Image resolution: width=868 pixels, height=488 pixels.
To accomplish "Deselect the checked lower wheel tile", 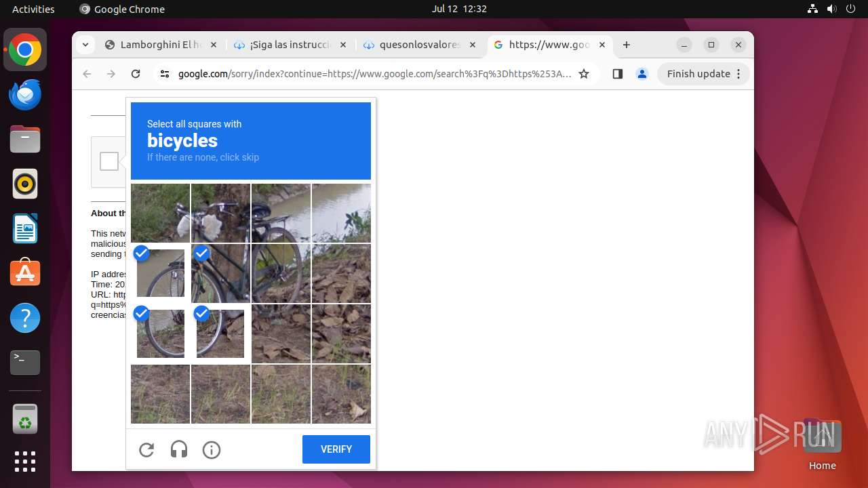I will [x=161, y=333].
